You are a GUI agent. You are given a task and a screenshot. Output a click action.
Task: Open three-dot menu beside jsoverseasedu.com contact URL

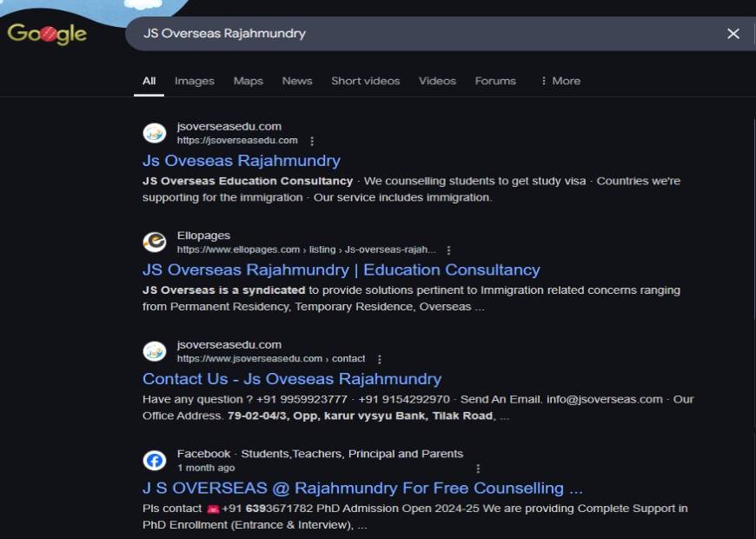point(380,360)
